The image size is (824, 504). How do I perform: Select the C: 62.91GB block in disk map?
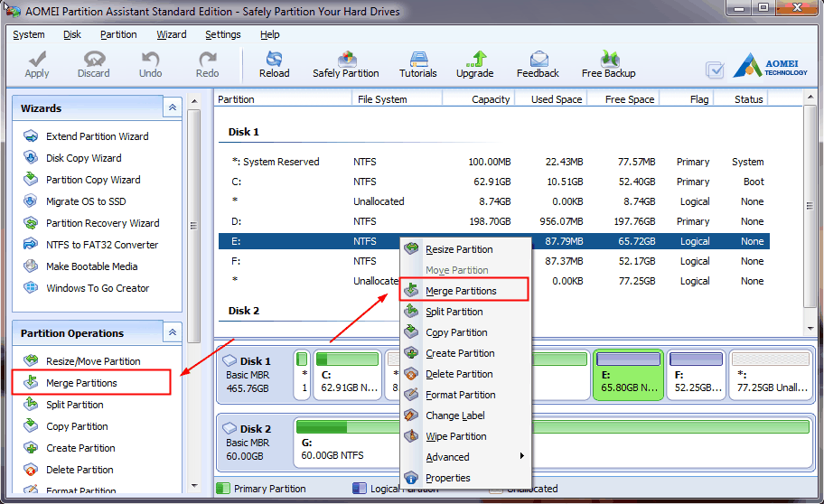tap(347, 375)
